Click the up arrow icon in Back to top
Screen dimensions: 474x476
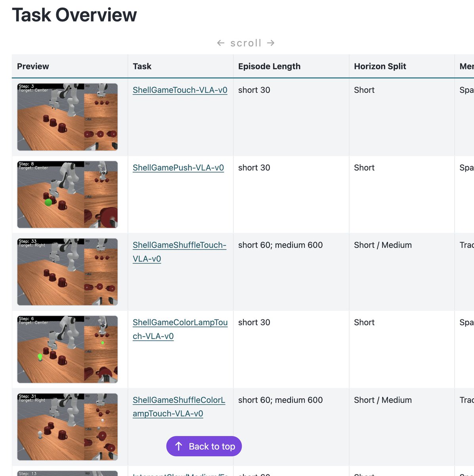point(179,446)
